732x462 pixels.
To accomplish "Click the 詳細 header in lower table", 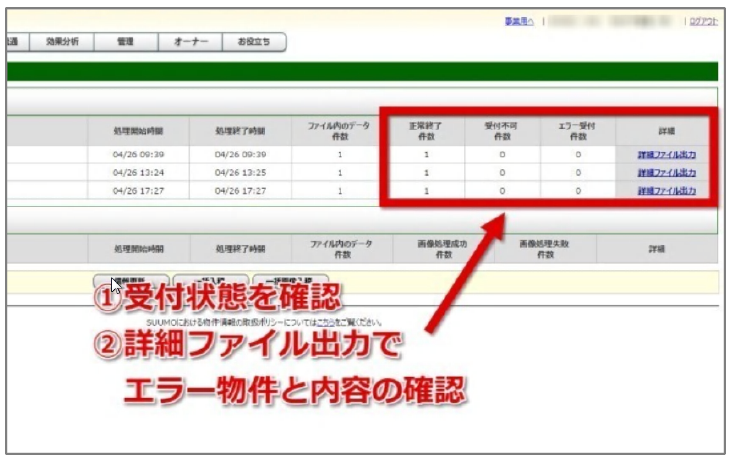I will click(656, 249).
